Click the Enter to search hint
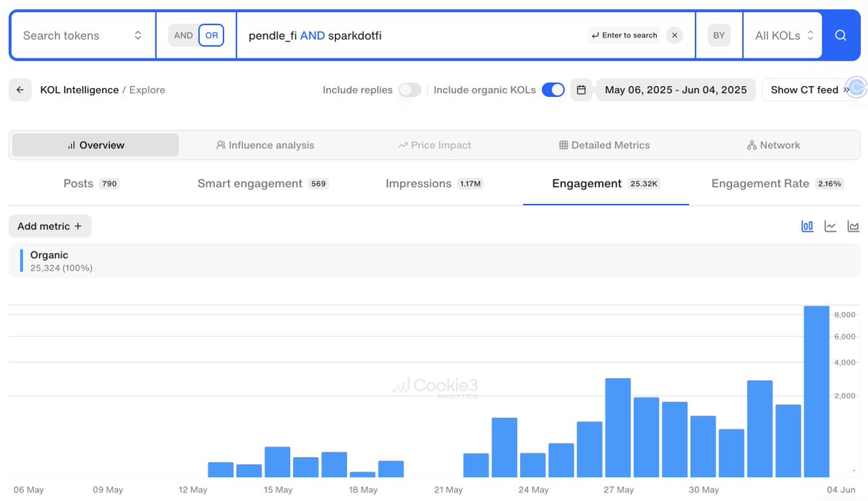 (x=624, y=35)
